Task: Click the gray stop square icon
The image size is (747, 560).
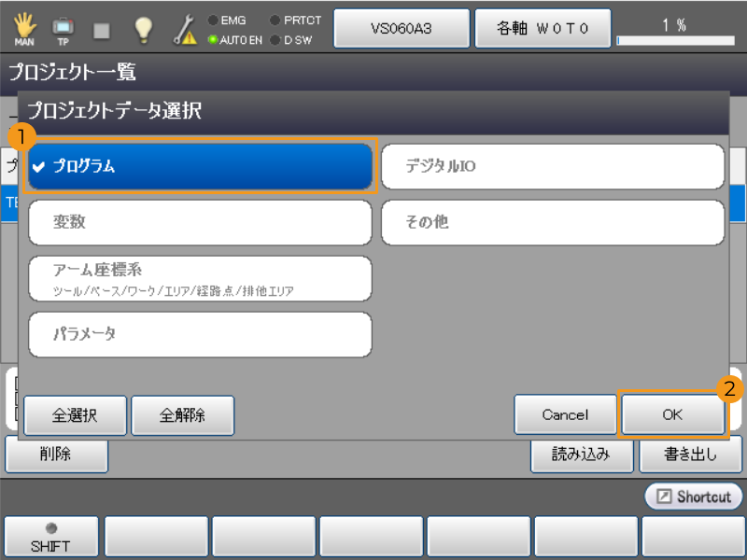Action: [102, 30]
